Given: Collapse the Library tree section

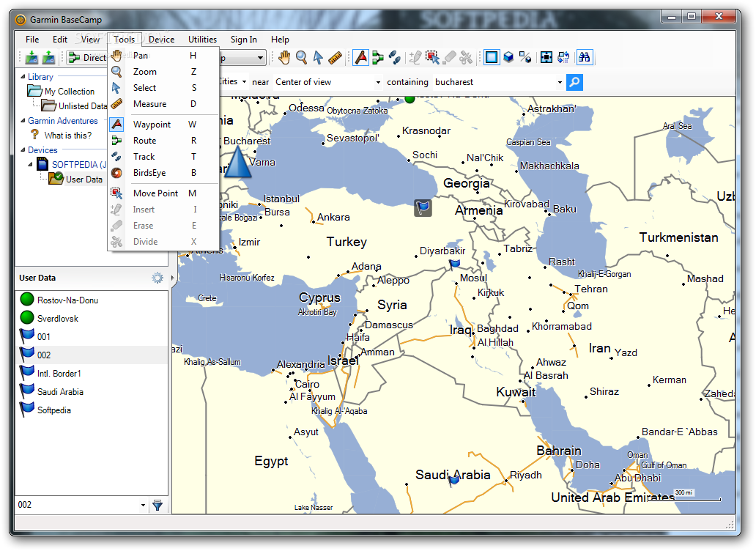Looking at the screenshot, I should click(x=23, y=77).
